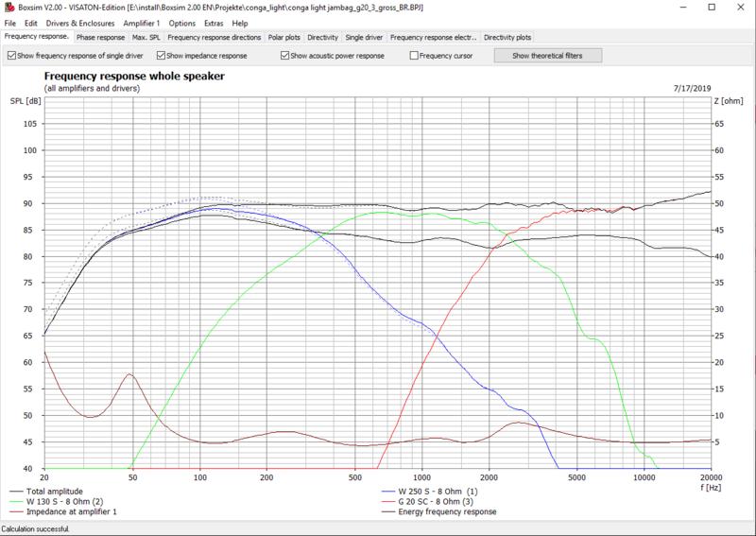Click the Z [ohm] axis label
756x536 pixels.
pyautogui.click(x=729, y=101)
